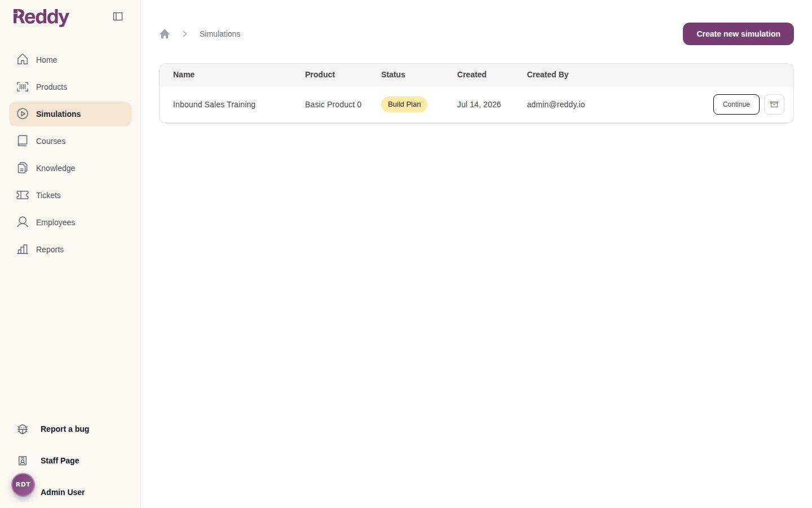This screenshot has height=508, width=812.
Task: Click the breadcrumb chevron separator
Action: coord(184,34)
